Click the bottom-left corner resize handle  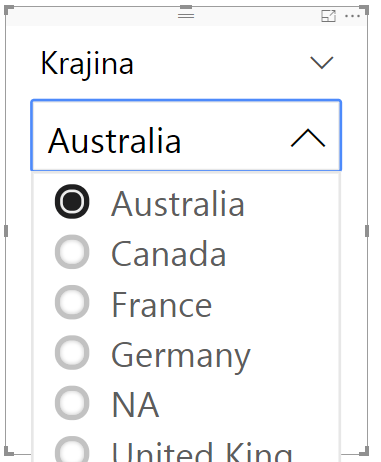point(9,451)
